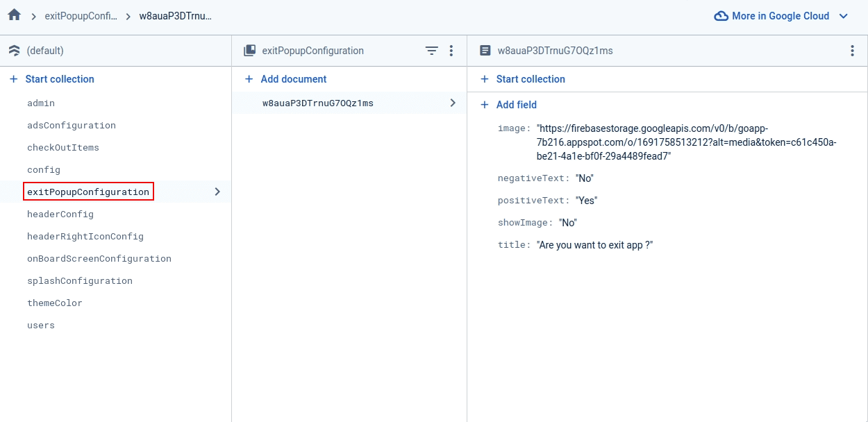Open collection three-dot menu for exitPopupConfiguration
868x422 pixels.
451,51
